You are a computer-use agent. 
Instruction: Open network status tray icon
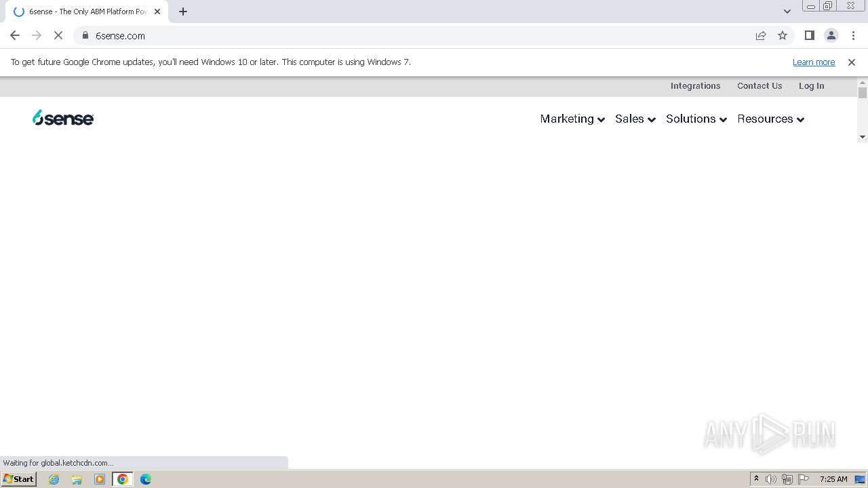click(787, 479)
